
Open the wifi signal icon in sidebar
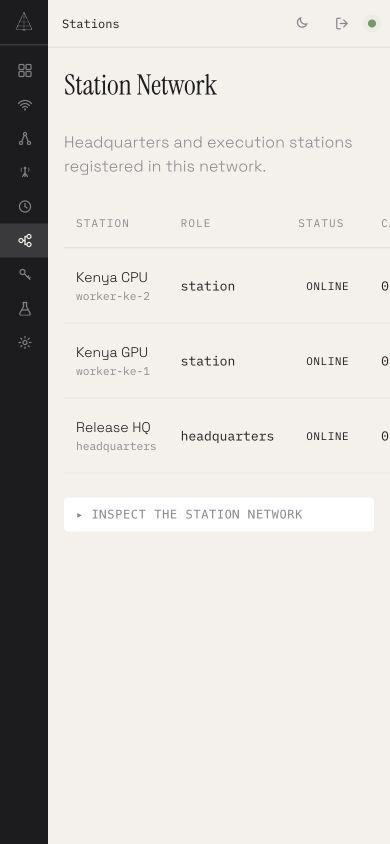point(25,105)
